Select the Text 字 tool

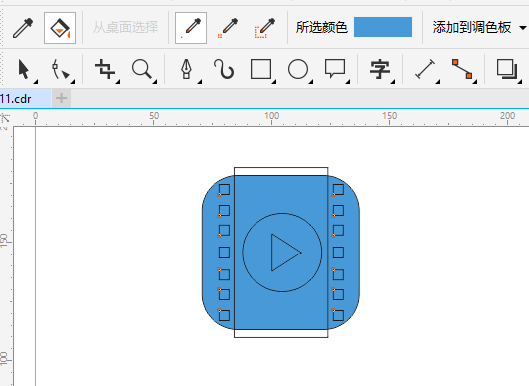[x=380, y=69]
